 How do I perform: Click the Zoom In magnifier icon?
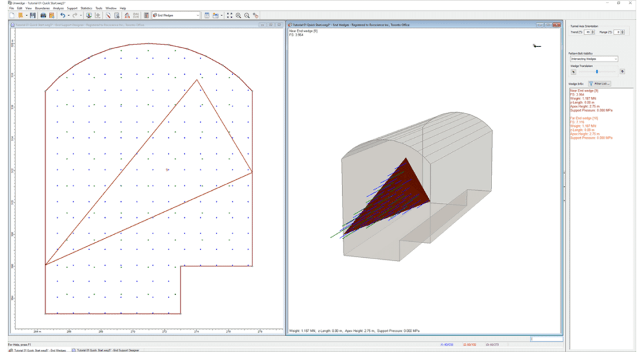[238, 15]
